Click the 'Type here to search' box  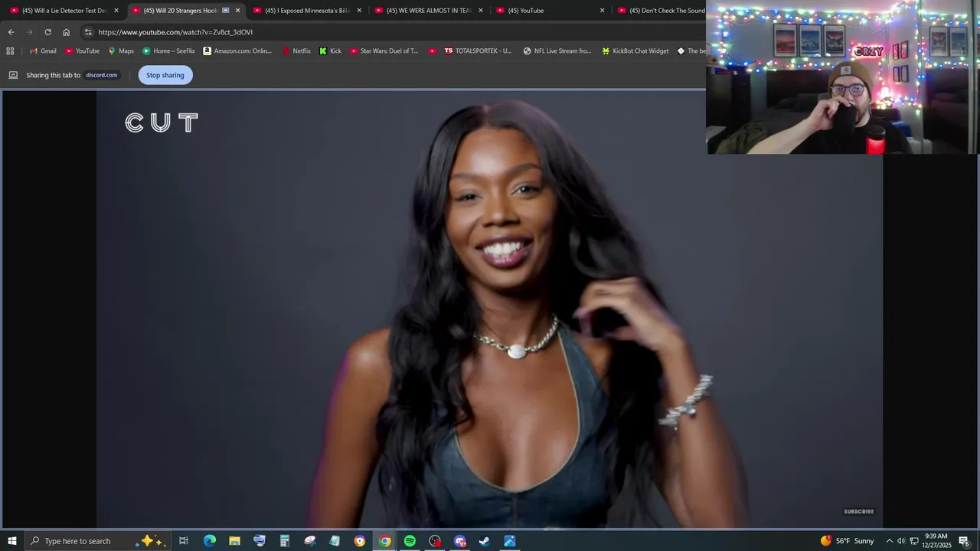tap(98, 541)
